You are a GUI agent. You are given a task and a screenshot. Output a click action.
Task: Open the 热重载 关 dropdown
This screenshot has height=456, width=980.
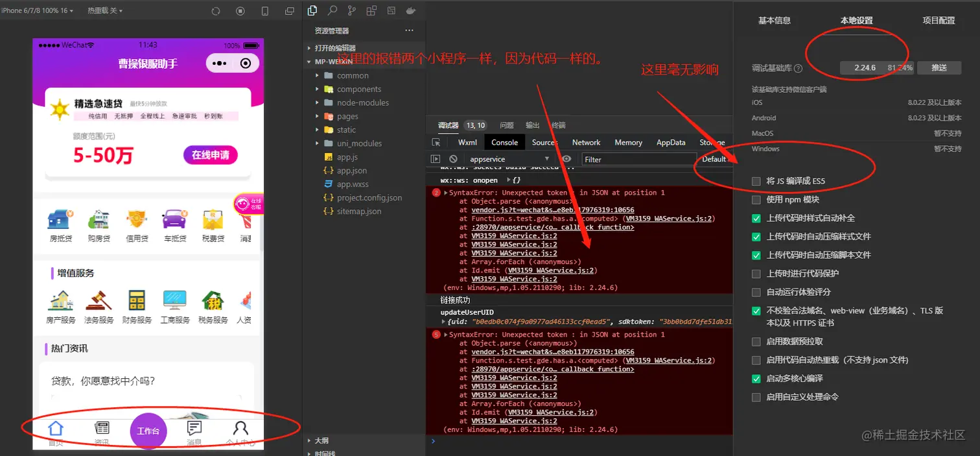[x=105, y=11]
